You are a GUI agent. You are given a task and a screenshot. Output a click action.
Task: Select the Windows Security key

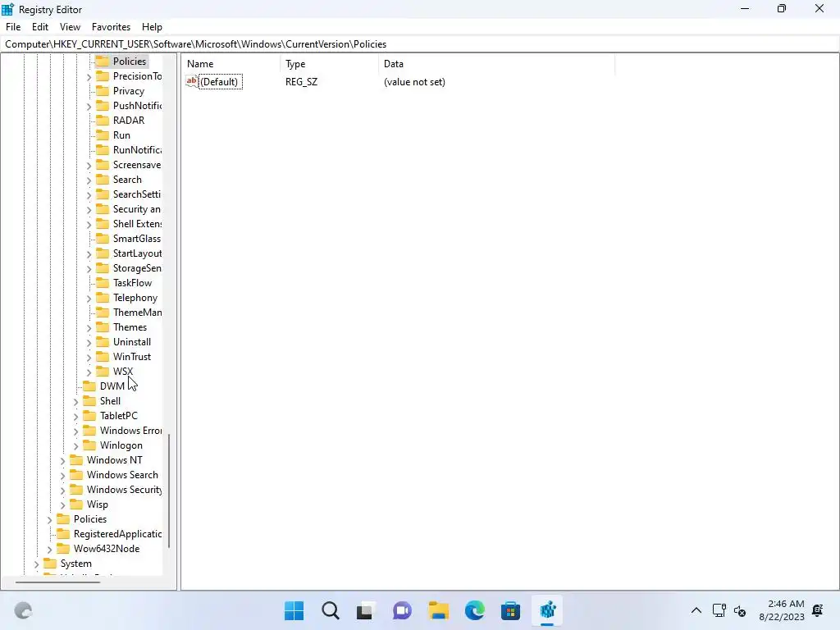tap(125, 490)
